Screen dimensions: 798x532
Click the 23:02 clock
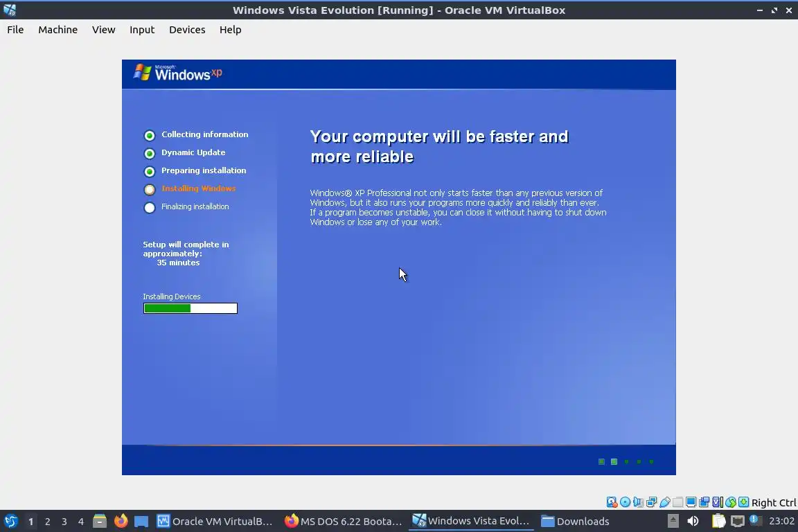pos(781,521)
